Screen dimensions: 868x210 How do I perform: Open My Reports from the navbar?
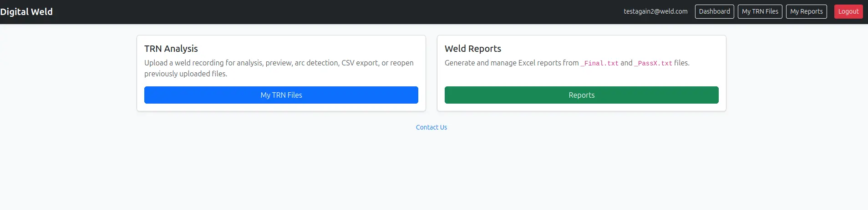(806, 11)
